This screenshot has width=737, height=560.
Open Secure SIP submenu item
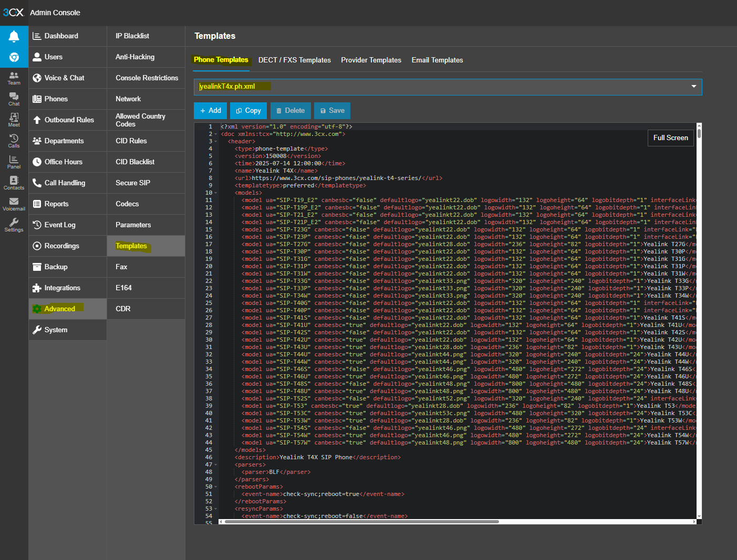[146, 183]
